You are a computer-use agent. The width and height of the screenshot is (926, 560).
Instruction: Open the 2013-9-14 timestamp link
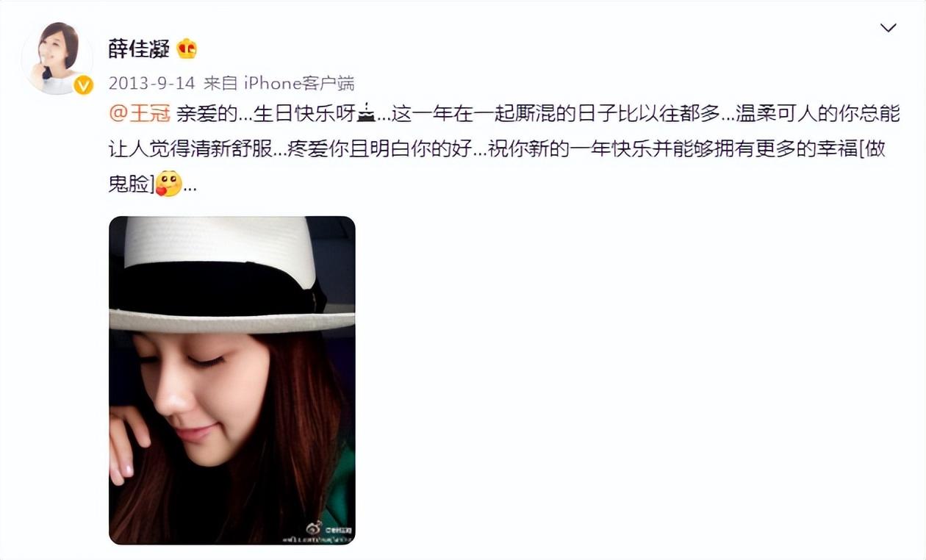[151, 83]
